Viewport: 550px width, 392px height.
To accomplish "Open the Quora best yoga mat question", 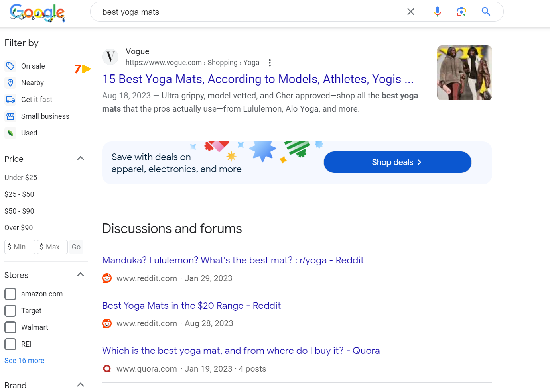I will [241, 351].
